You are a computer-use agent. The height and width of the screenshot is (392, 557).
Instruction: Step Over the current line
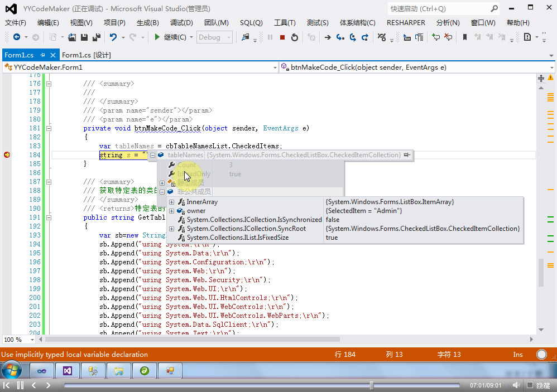pos(353,37)
